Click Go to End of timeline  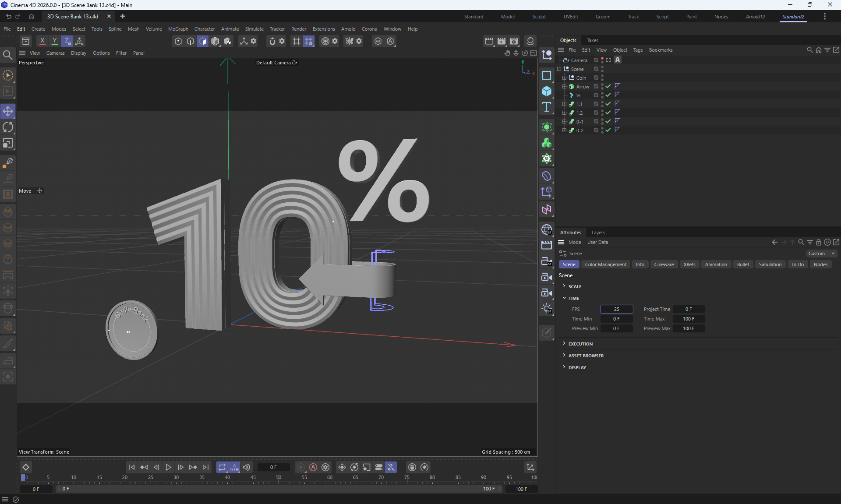tap(205, 467)
